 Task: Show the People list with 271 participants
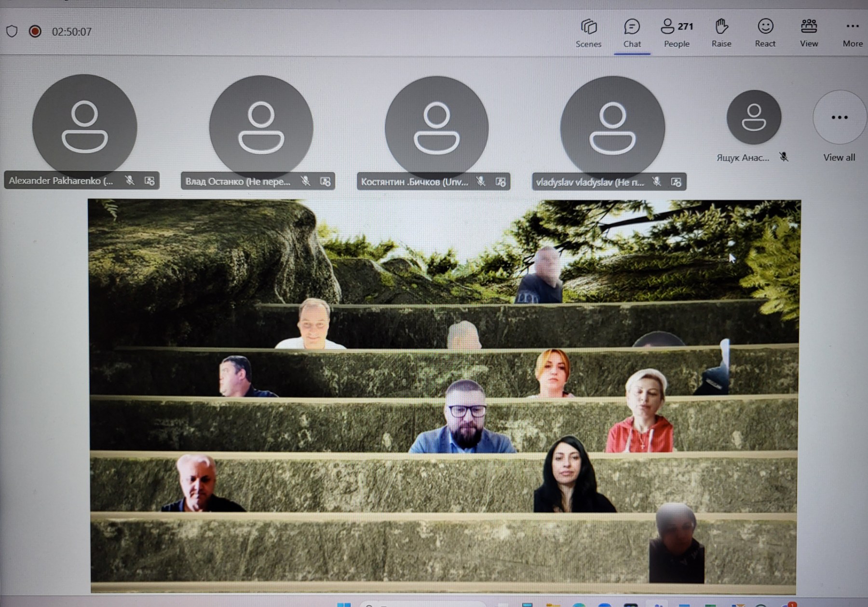pyautogui.click(x=677, y=33)
